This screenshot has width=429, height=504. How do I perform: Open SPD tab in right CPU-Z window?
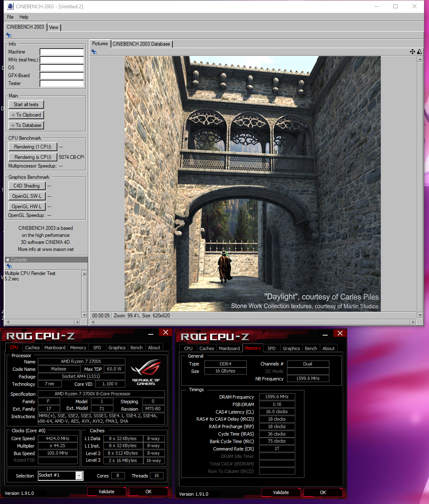pos(272,348)
